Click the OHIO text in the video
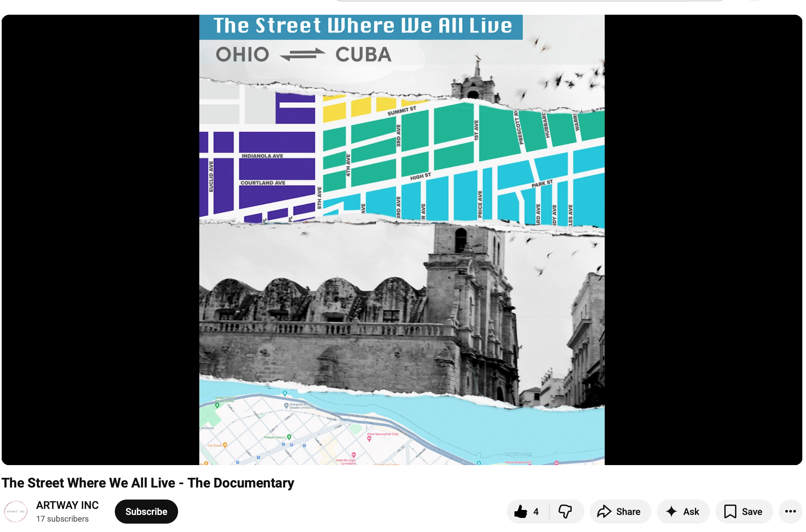Image resolution: width=806 pixels, height=532 pixels. click(x=242, y=55)
